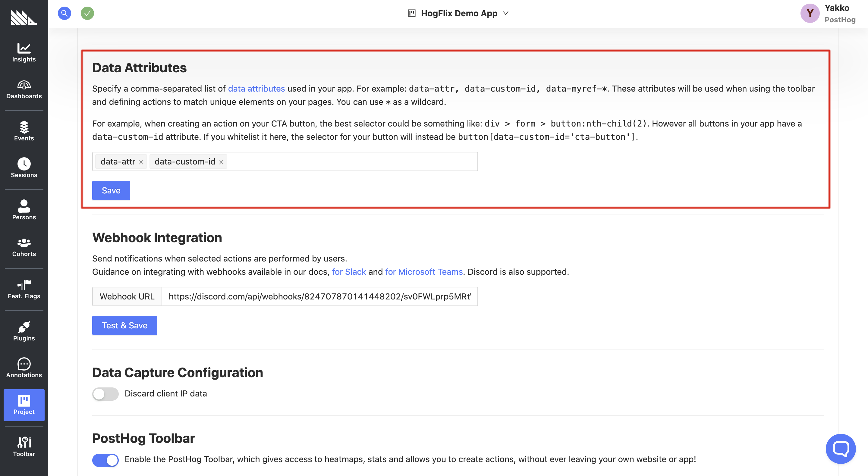
Task: Open Sessions from the sidebar
Action: [x=24, y=168]
